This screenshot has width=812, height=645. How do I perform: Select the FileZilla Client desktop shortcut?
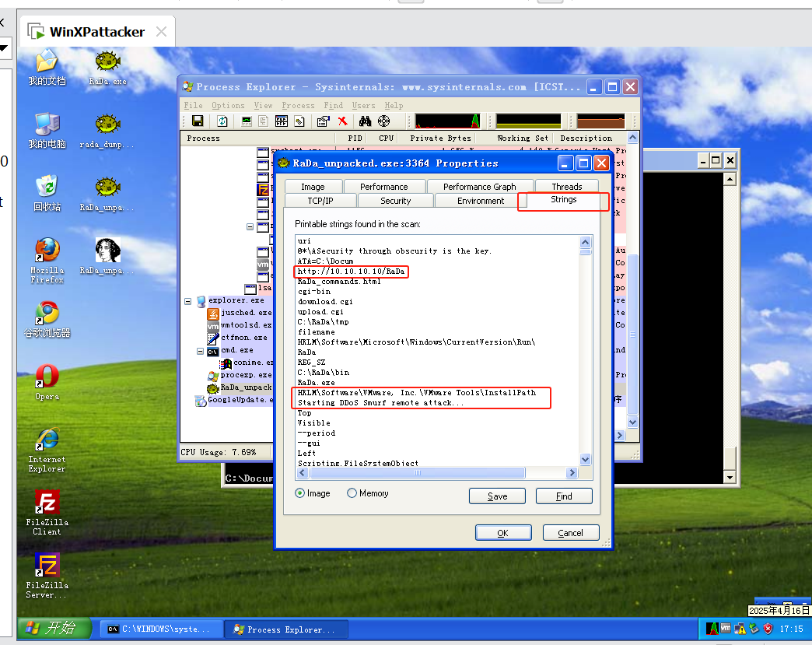pyautogui.click(x=47, y=513)
